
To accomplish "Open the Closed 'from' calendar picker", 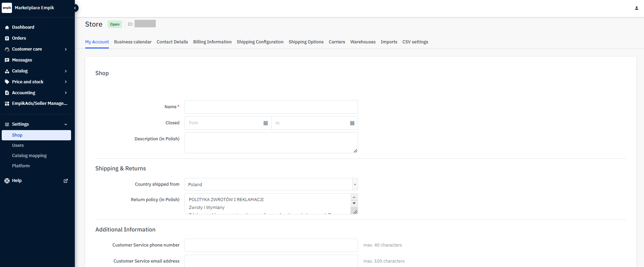I will [x=265, y=123].
